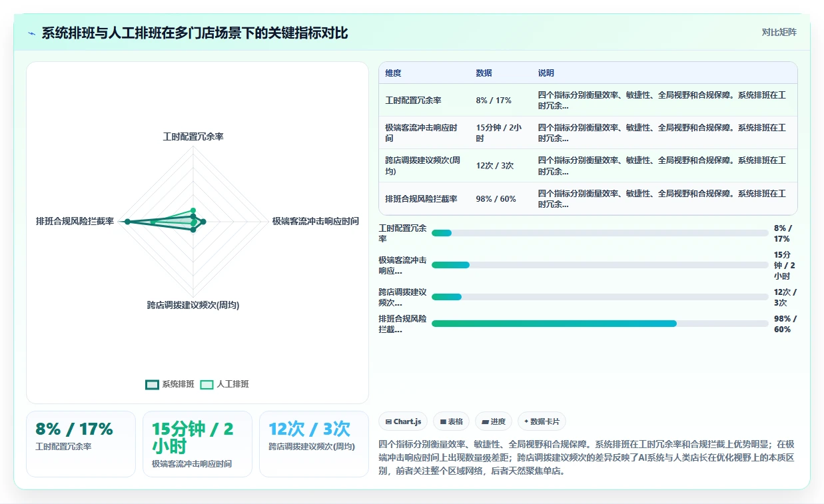
Task: Select the 进度 tag chip
Action: (494, 421)
